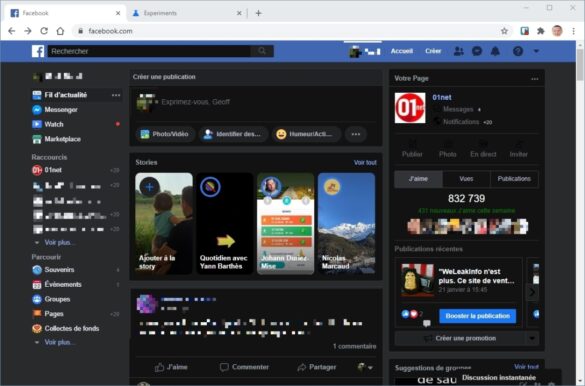Click Publier in Votre Page
The width and height of the screenshot is (585, 386).
(x=412, y=149)
